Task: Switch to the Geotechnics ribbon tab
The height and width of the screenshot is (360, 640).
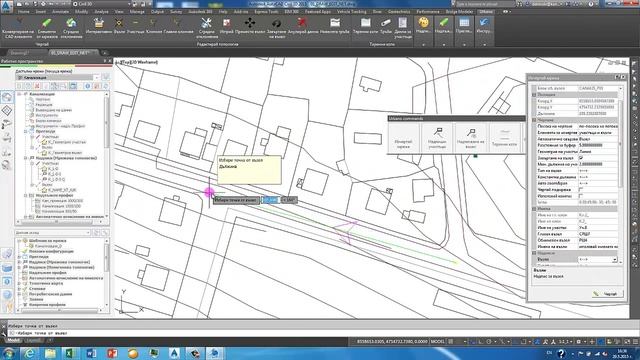Action: 399,12
